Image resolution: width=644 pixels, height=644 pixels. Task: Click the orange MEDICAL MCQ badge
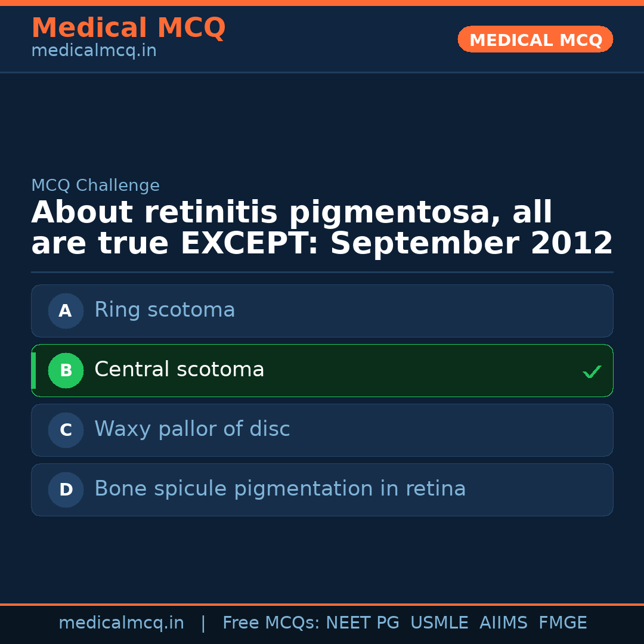pos(535,39)
